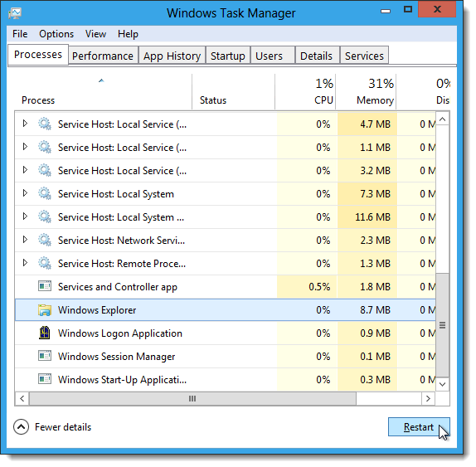Expand Local Service row with 1.1 MB memory

click(25, 147)
